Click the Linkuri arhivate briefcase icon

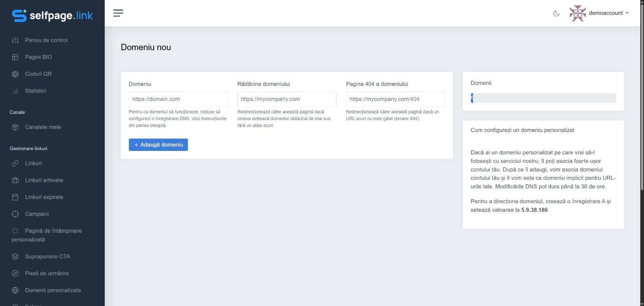click(x=15, y=180)
